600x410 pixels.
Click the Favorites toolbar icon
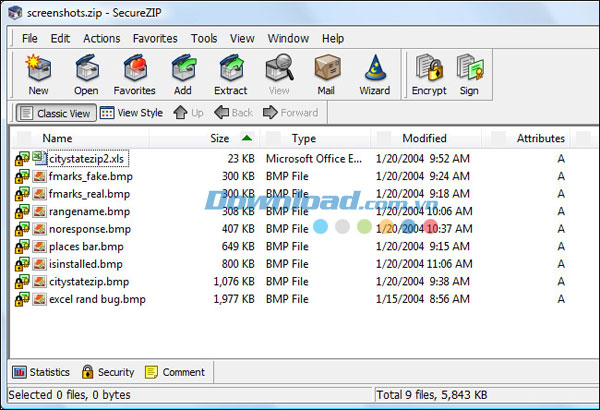point(134,75)
